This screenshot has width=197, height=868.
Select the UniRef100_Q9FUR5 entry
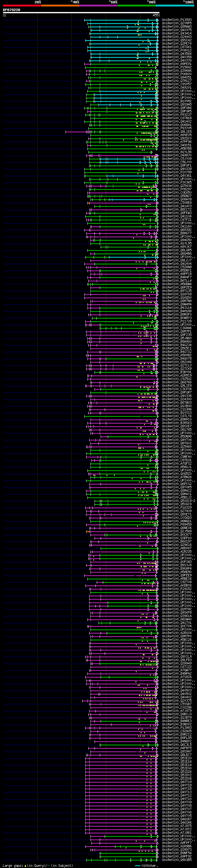tap(177, 111)
